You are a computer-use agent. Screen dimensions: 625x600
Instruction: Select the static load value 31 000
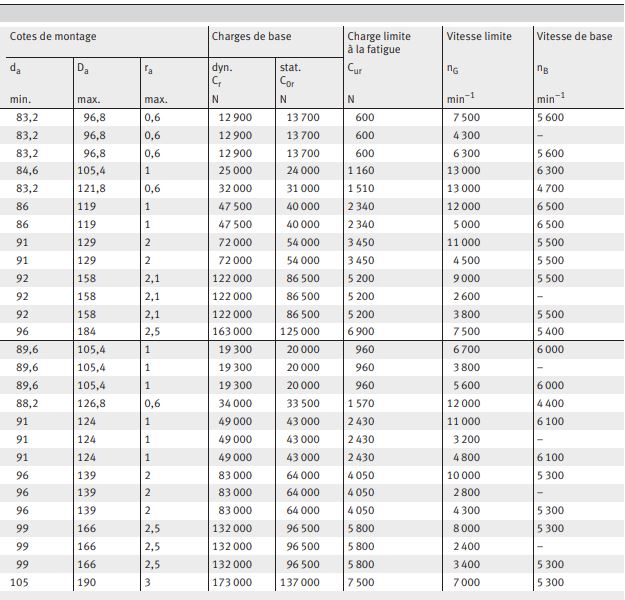pos(303,188)
